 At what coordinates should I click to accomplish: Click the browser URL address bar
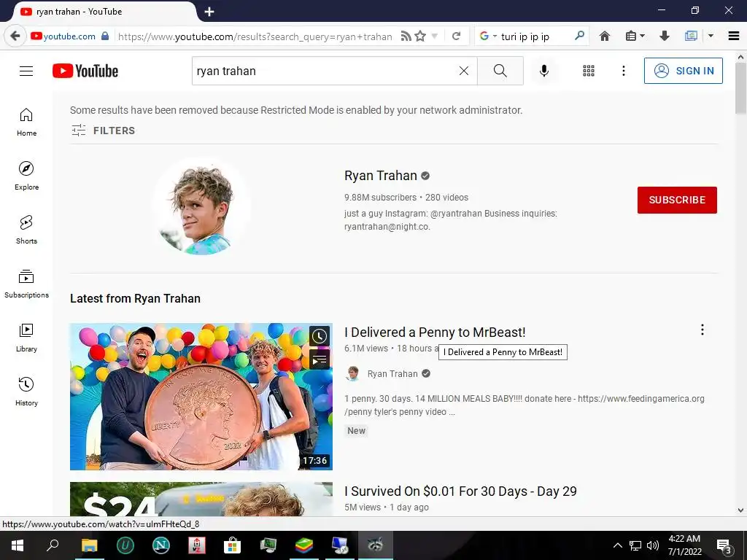[255, 36]
